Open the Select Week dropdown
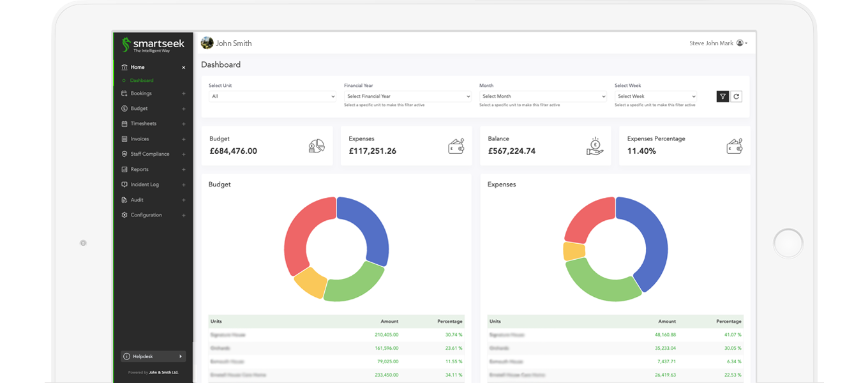Viewport: 868px width, 383px height. 655,96
